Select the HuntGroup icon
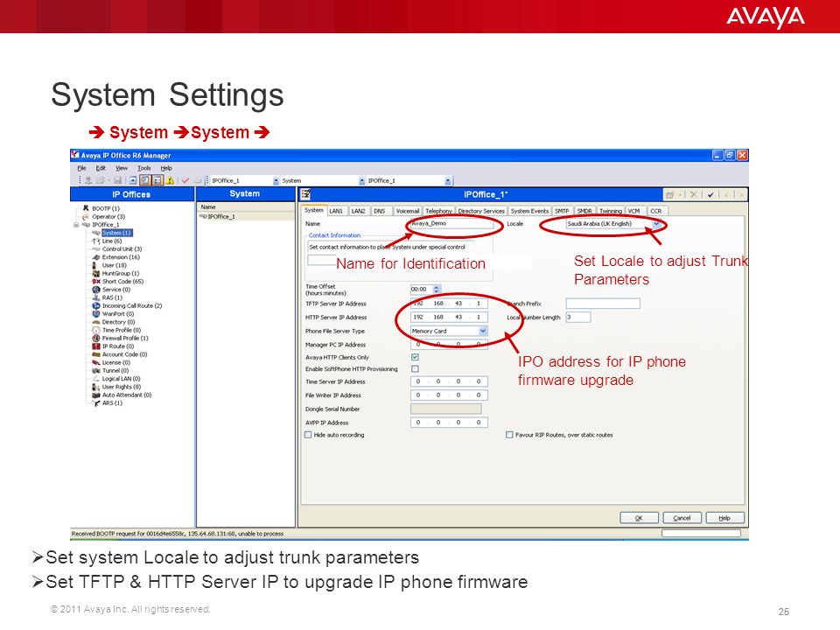Viewport: 840px width, 630px height. (96, 273)
